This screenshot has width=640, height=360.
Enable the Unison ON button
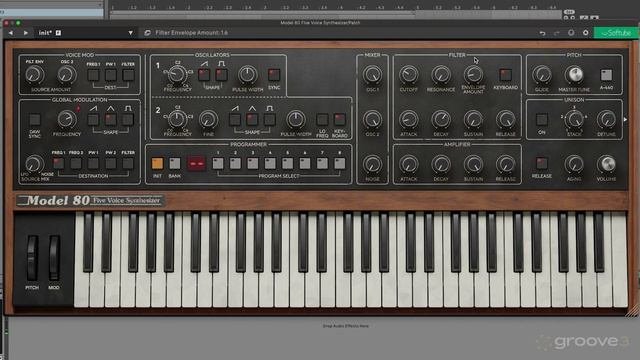pyautogui.click(x=542, y=120)
